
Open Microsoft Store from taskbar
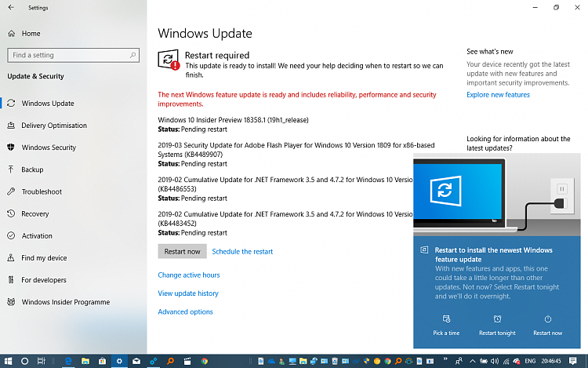(102, 361)
